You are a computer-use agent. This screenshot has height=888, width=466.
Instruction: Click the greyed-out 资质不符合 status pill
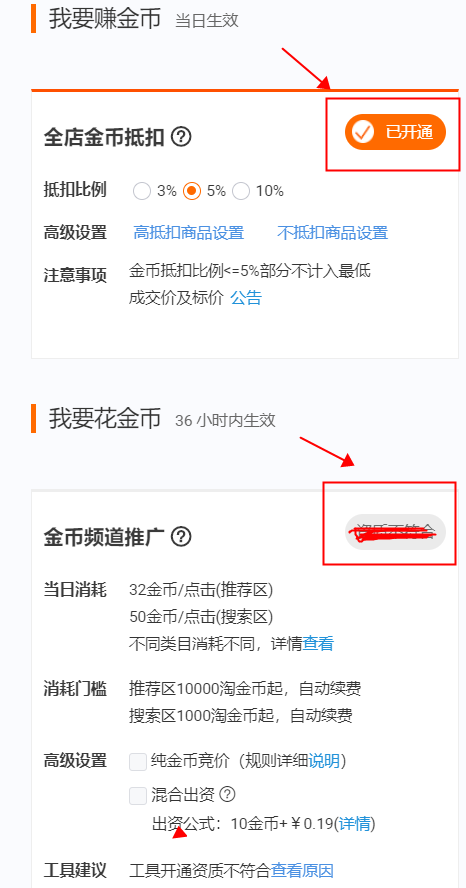tap(395, 532)
